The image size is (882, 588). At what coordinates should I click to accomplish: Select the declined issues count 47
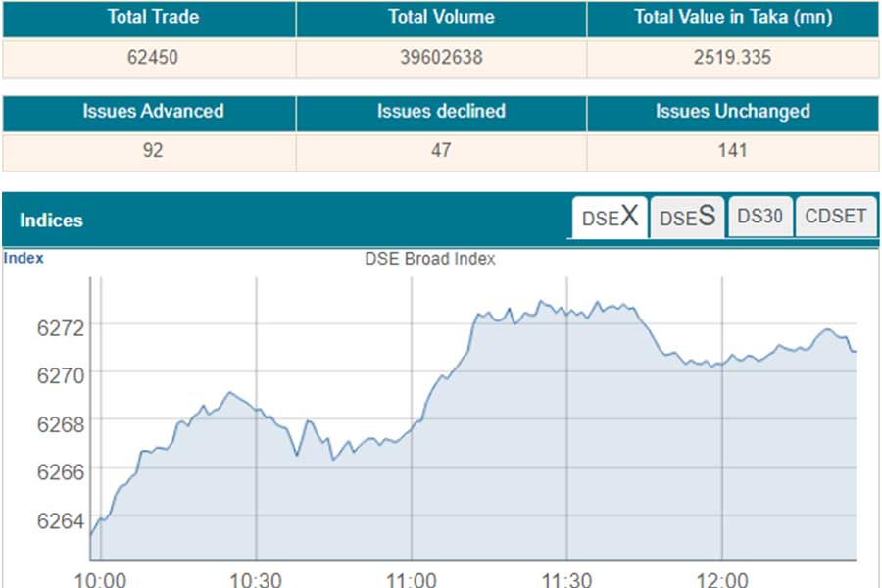442,152
